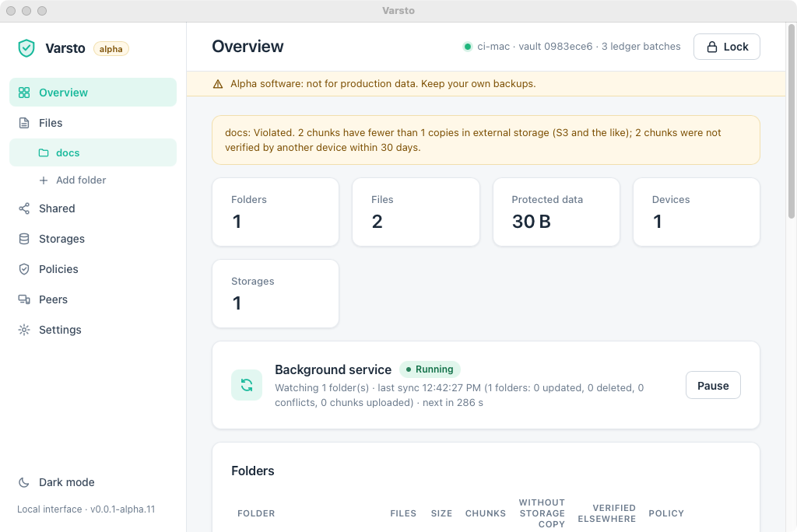Go to the Files section
The image size is (797, 532).
[93, 123]
